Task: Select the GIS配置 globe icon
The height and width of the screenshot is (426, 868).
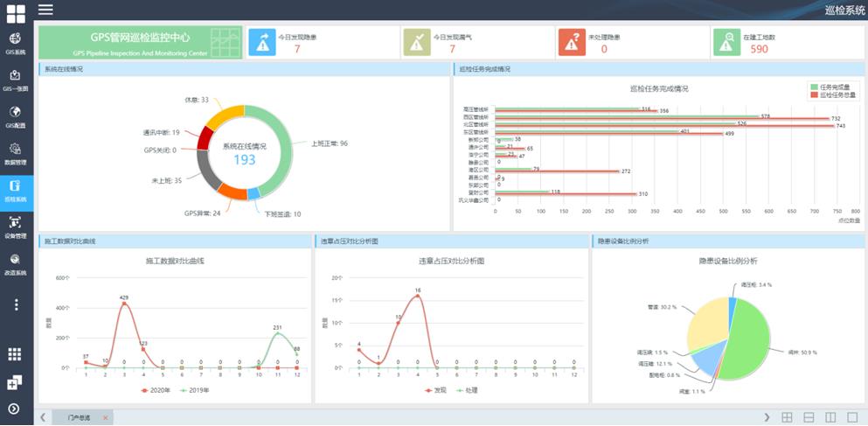Action: [16, 113]
